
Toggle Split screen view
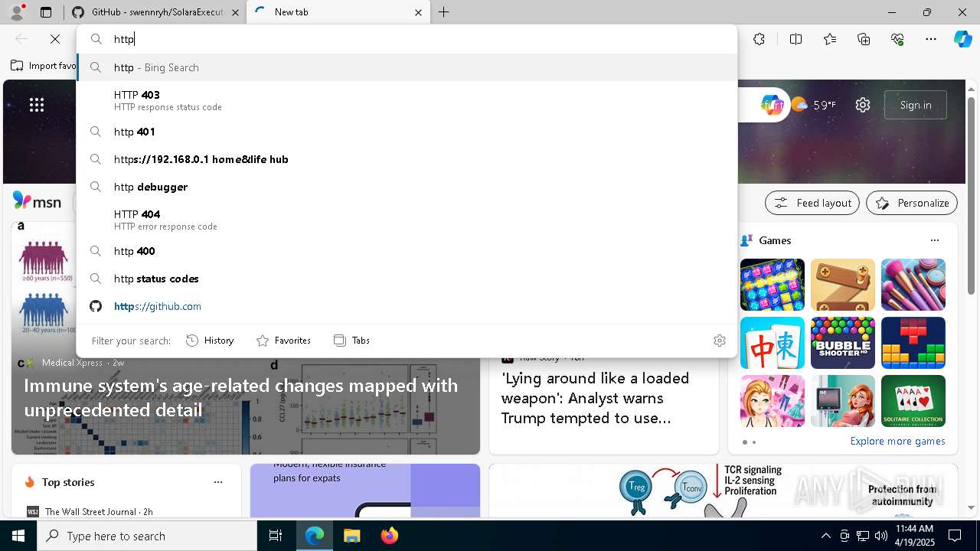click(795, 39)
